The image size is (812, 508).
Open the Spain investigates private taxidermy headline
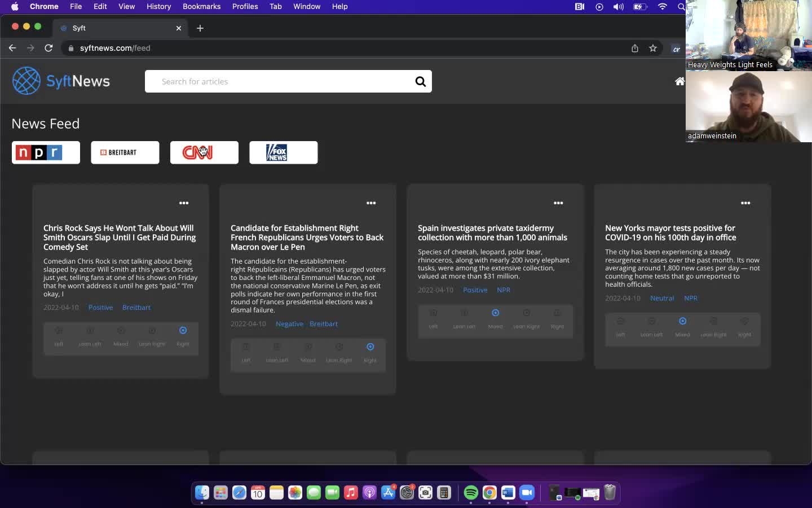pyautogui.click(x=492, y=233)
